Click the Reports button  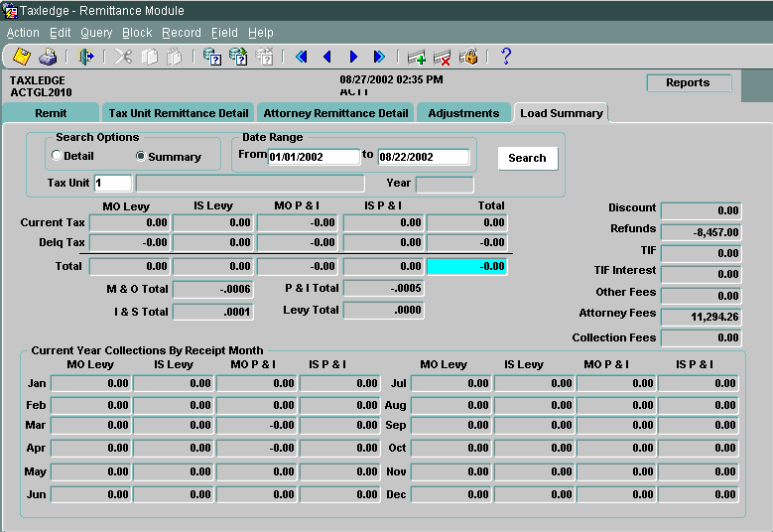coord(688,83)
